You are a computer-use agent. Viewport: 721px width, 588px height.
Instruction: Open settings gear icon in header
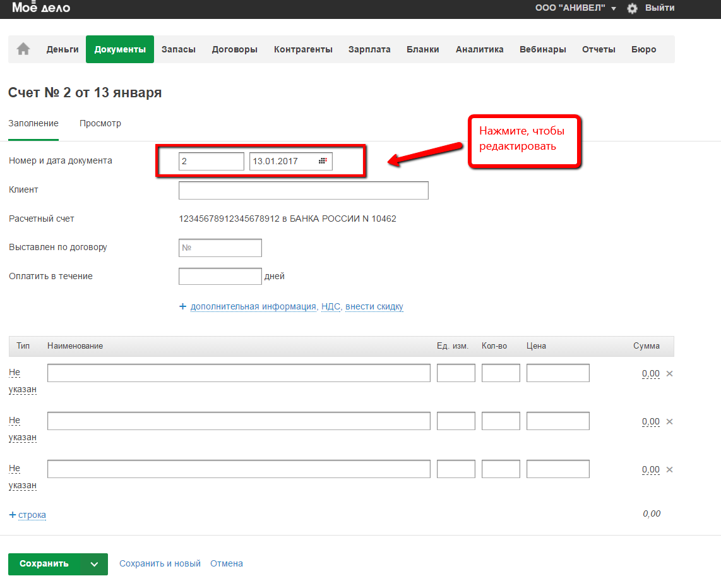click(x=632, y=8)
